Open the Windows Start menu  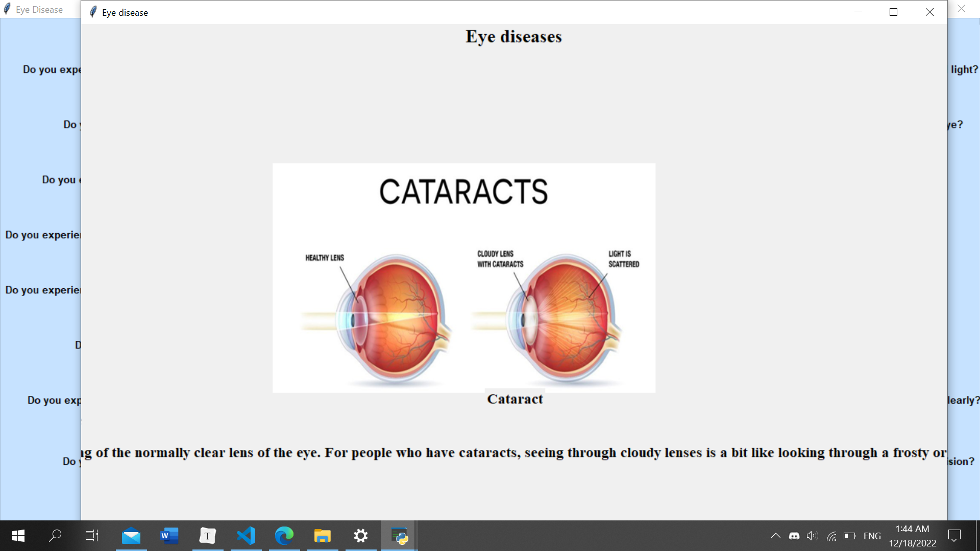click(x=18, y=536)
